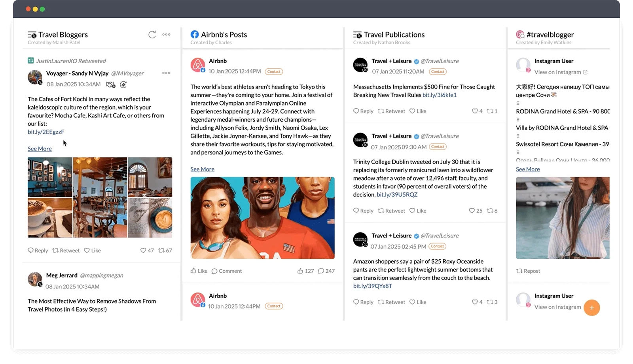Click Contact badge on second Airbnb post
This screenshot has height=364, width=633.
tap(274, 306)
